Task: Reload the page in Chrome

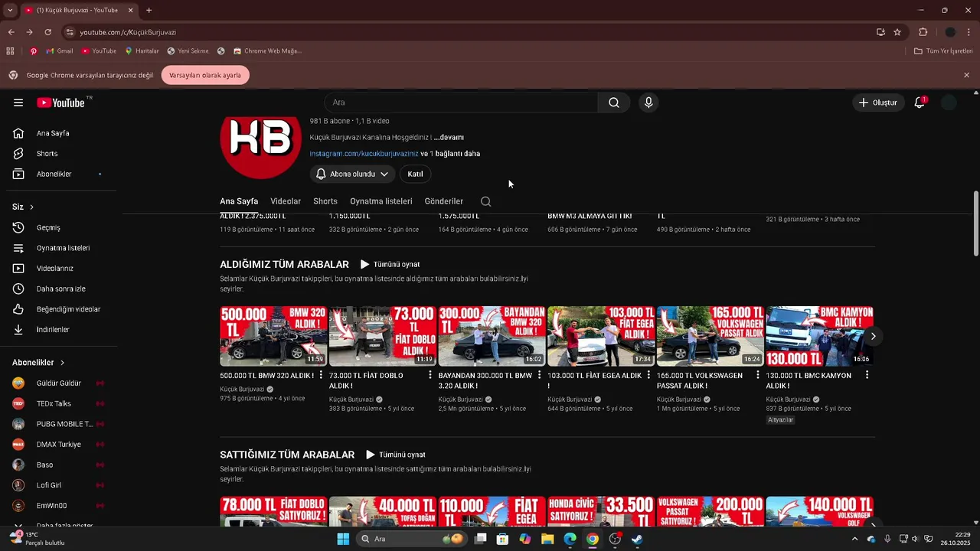Action: coord(47,32)
